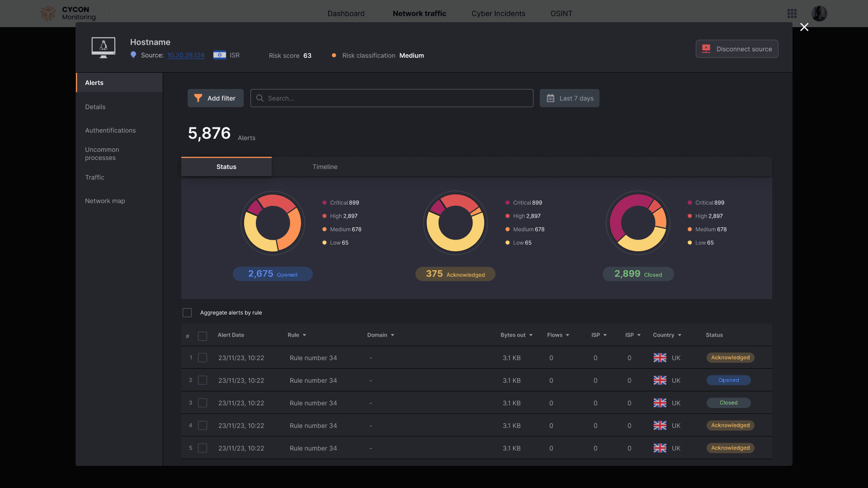This screenshot has width=868, height=488.
Task: Click the Disconnect source button
Action: click(x=736, y=49)
